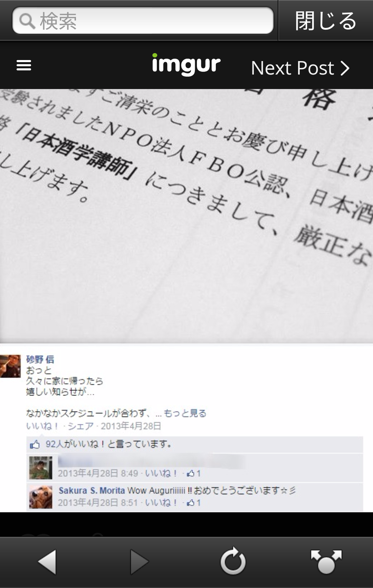Like Sakura's comment via いいね！
Image resolution: width=373 pixels, height=588 pixels.
(161, 503)
